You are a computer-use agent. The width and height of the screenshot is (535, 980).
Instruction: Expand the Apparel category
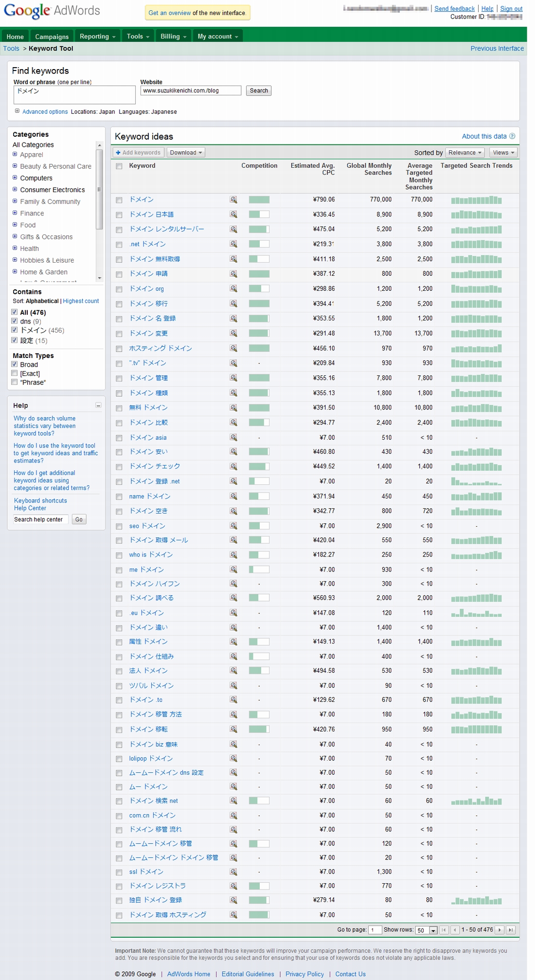coord(15,154)
